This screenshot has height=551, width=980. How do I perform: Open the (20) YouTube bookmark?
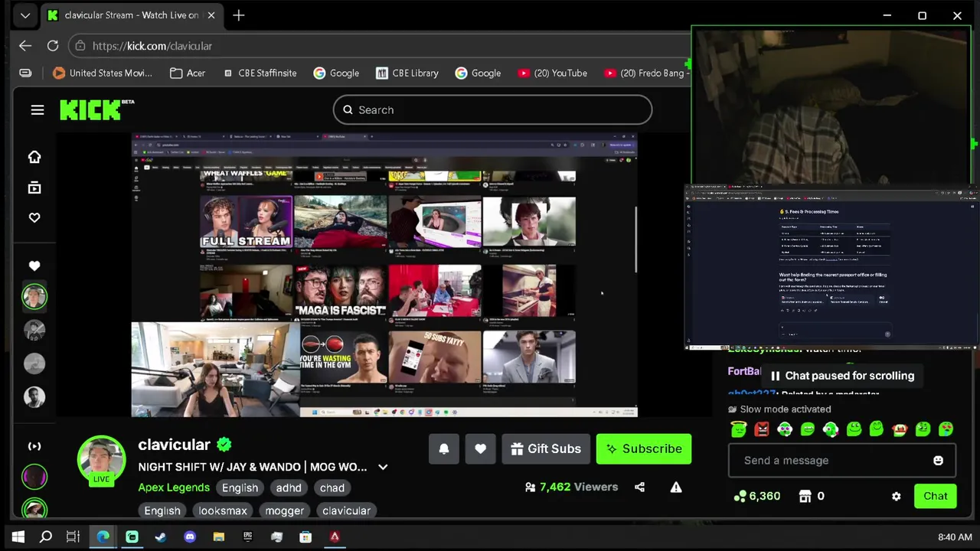coord(552,73)
